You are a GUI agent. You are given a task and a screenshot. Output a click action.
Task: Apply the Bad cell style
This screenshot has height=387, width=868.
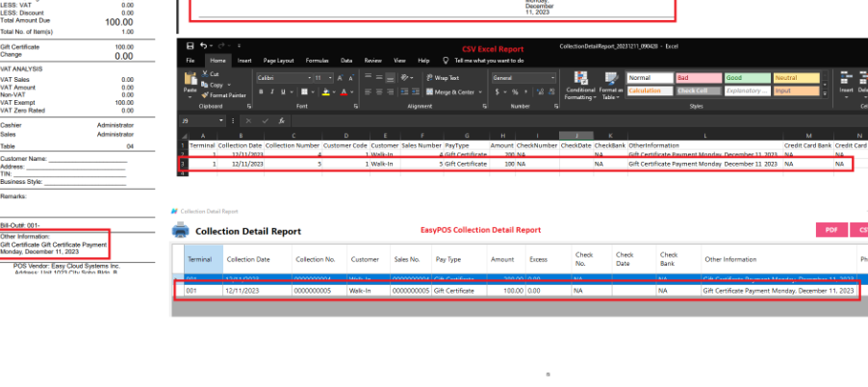click(699, 78)
